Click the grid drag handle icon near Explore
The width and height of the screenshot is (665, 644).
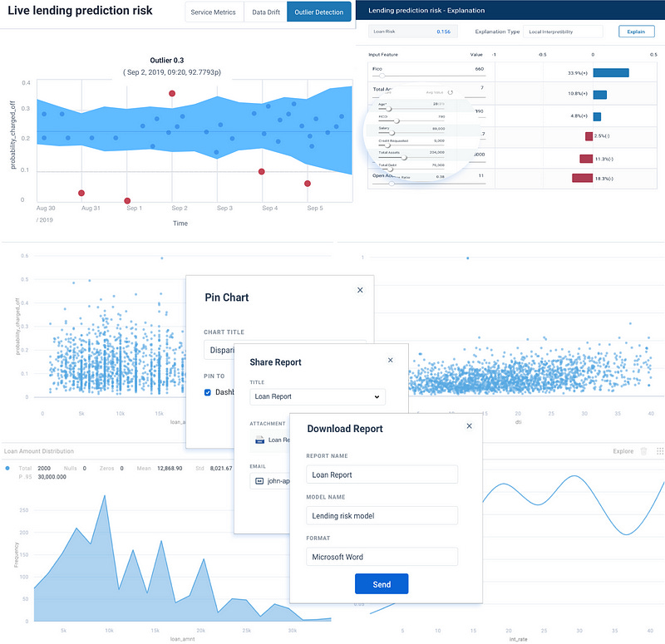point(660,451)
